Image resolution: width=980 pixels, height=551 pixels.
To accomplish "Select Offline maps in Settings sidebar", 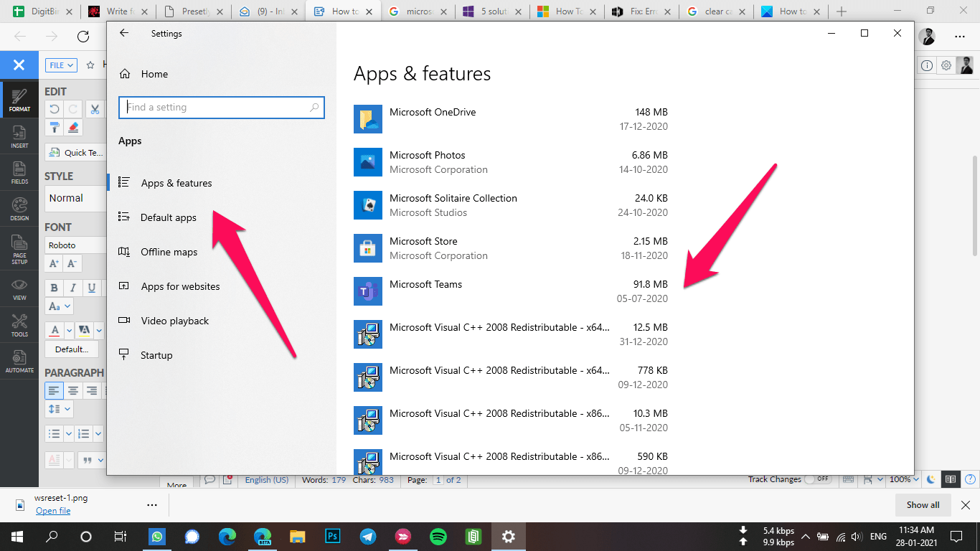I will click(x=159, y=252).
